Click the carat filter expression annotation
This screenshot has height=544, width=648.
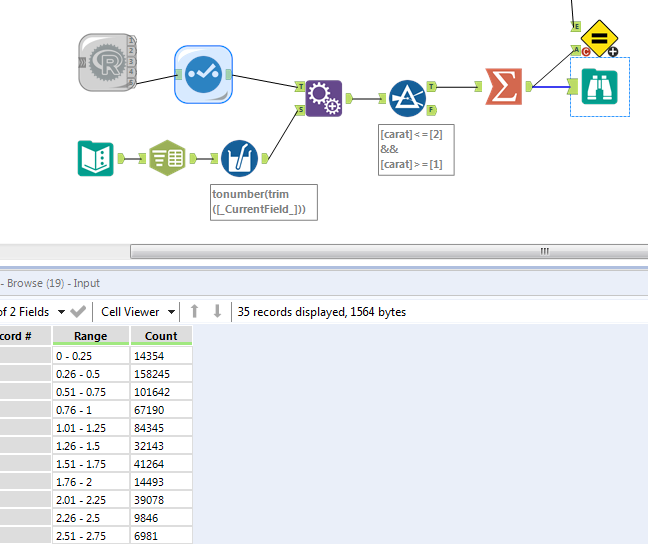tap(416, 150)
